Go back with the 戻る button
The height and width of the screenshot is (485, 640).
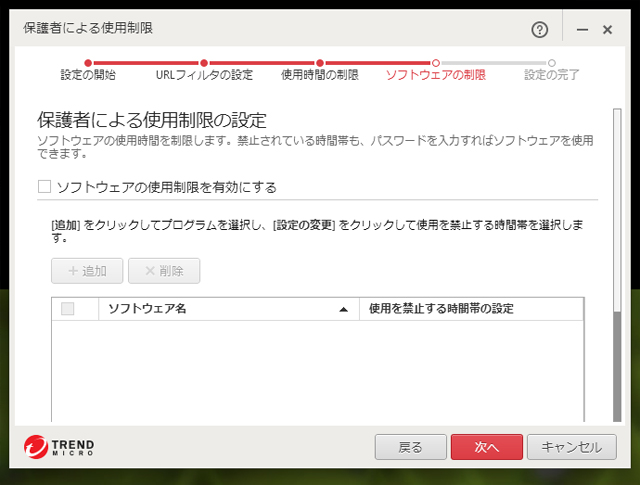click(x=410, y=447)
